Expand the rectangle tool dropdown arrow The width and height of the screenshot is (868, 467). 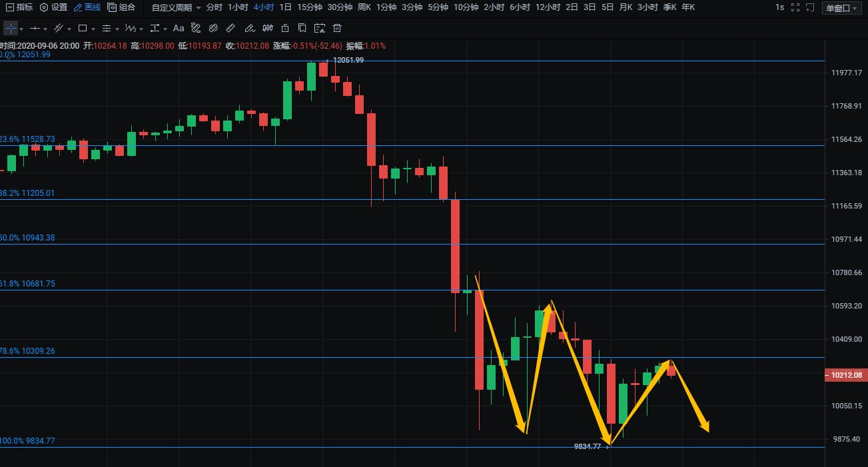pyautogui.click(x=93, y=29)
